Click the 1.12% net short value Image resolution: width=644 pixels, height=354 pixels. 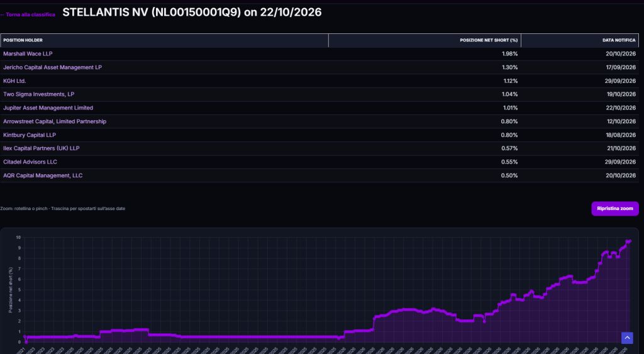coord(511,81)
